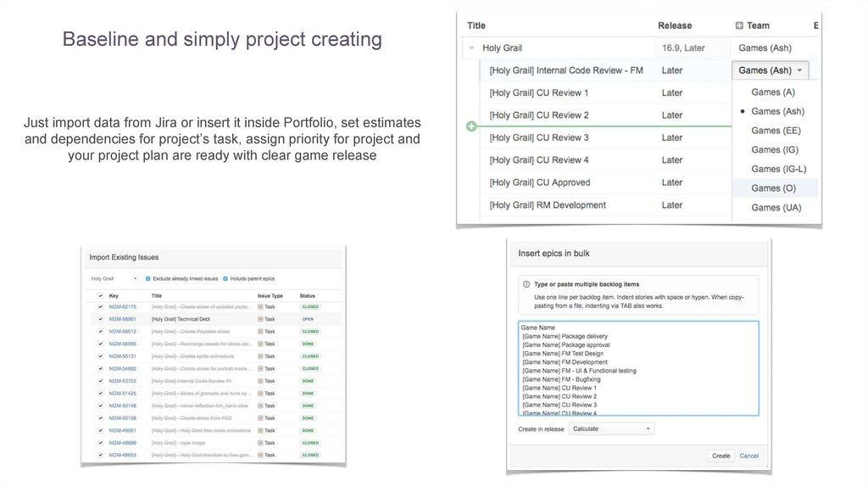
Task: Select the Internal Code Review - FM row
Action: click(x=566, y=70)
